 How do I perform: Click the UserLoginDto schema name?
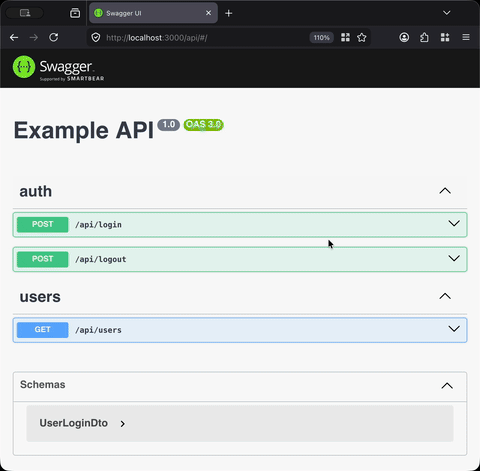click(x=74, y=423)
